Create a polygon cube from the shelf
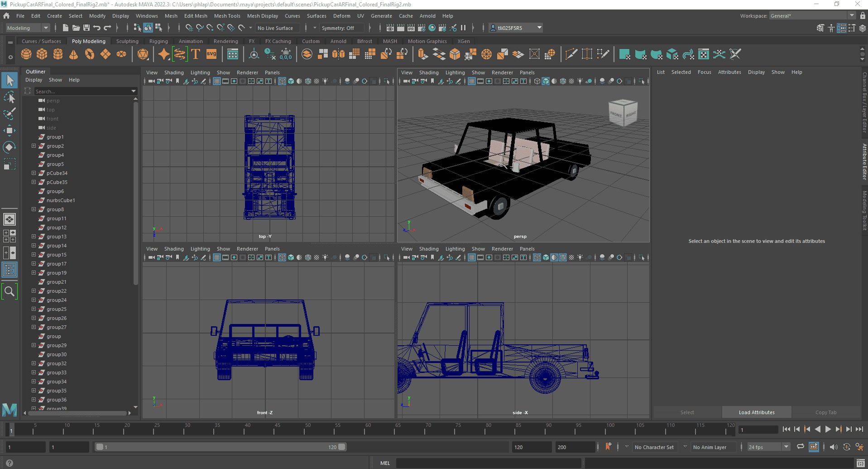This screenshot has width=868, height=469. click(42, 54)
